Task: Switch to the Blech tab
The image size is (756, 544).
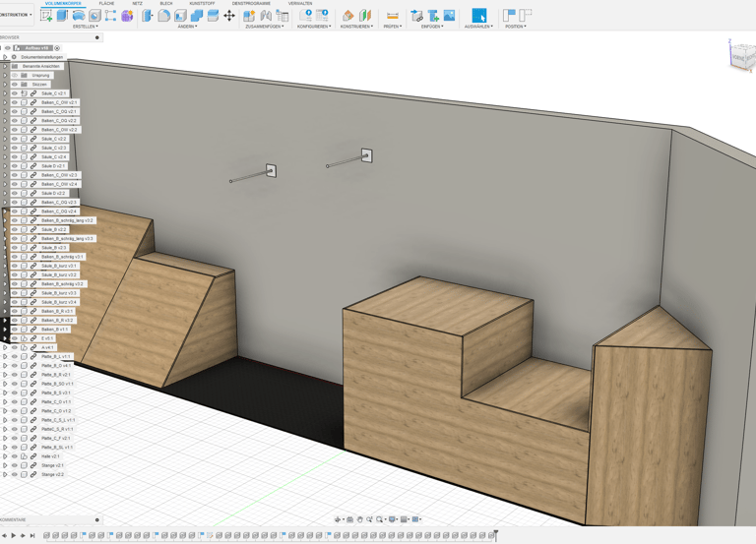Action: pyautogui.click(x=166, y=4)
